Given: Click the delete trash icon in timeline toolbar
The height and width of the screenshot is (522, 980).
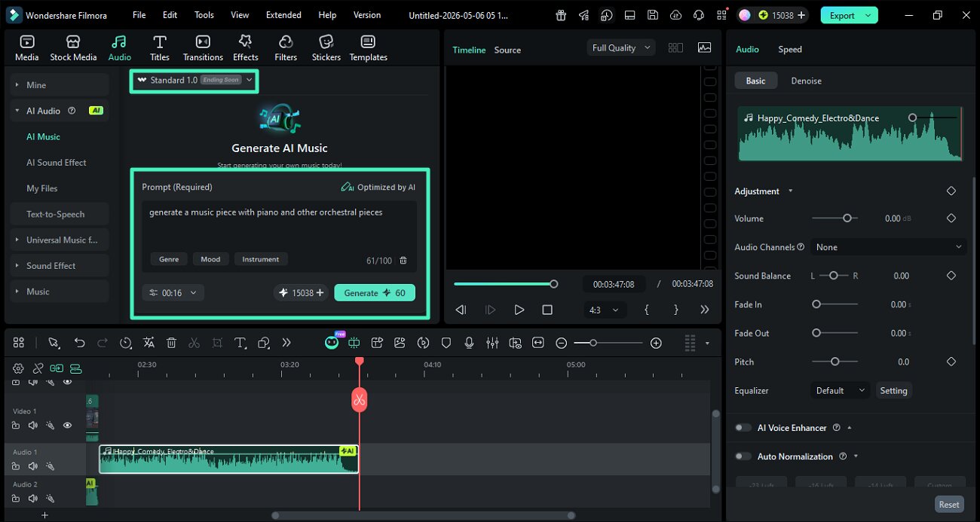Looking at the screenshot, I should 171,343.
